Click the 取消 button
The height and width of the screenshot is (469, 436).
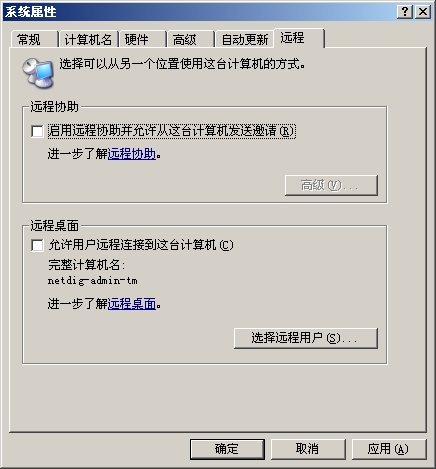(308, 449)
